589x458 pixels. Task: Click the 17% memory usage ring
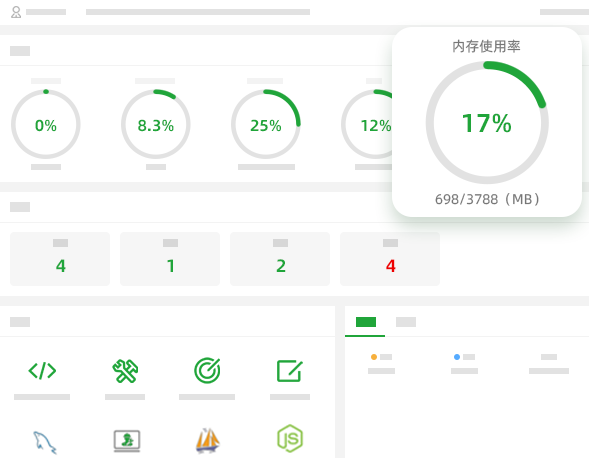(487, 122)
